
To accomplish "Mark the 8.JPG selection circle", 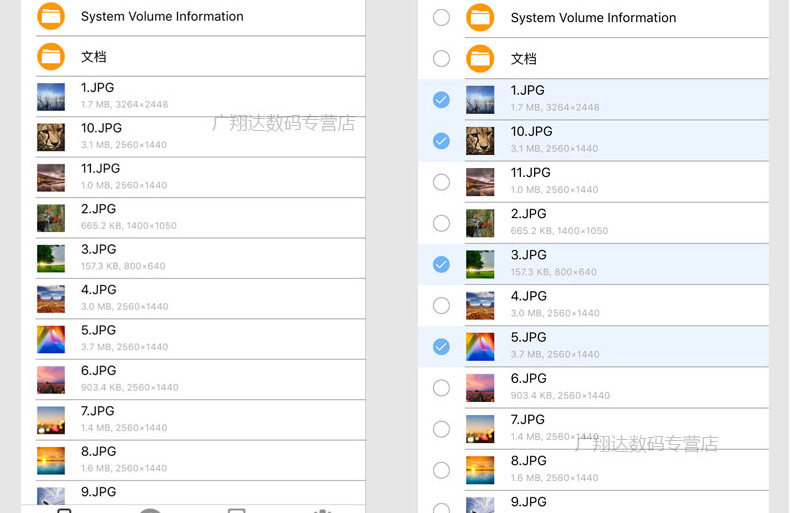I will [441, 470].
